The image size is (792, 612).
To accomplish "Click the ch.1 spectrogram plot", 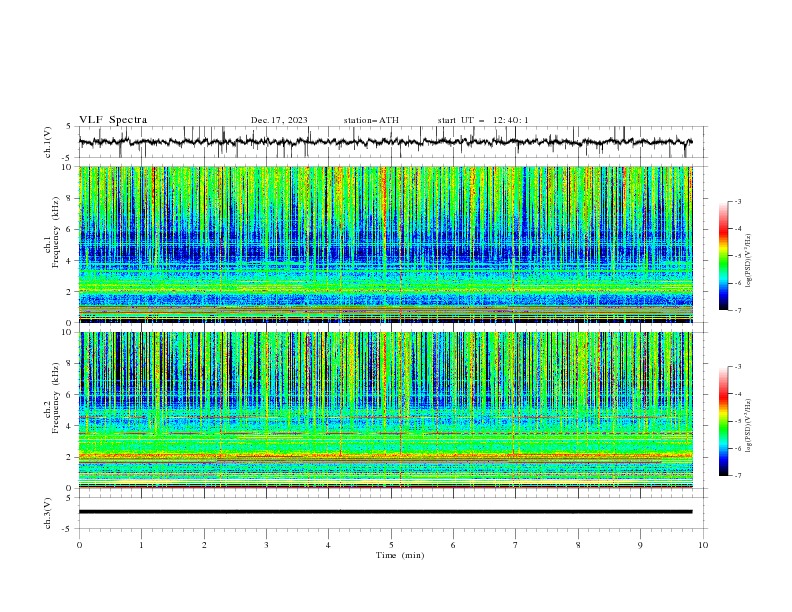I will tap(385, 244).
